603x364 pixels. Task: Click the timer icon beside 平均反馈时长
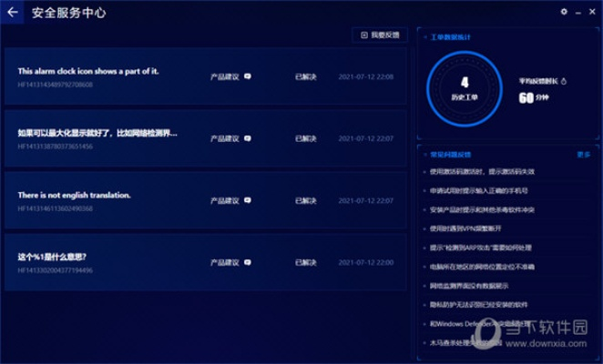coord(564,81)
